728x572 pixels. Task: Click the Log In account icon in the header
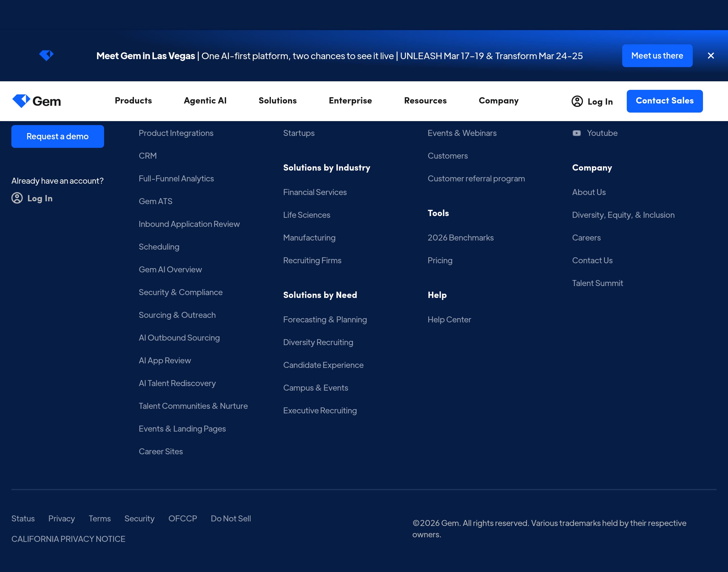(577, 101)
